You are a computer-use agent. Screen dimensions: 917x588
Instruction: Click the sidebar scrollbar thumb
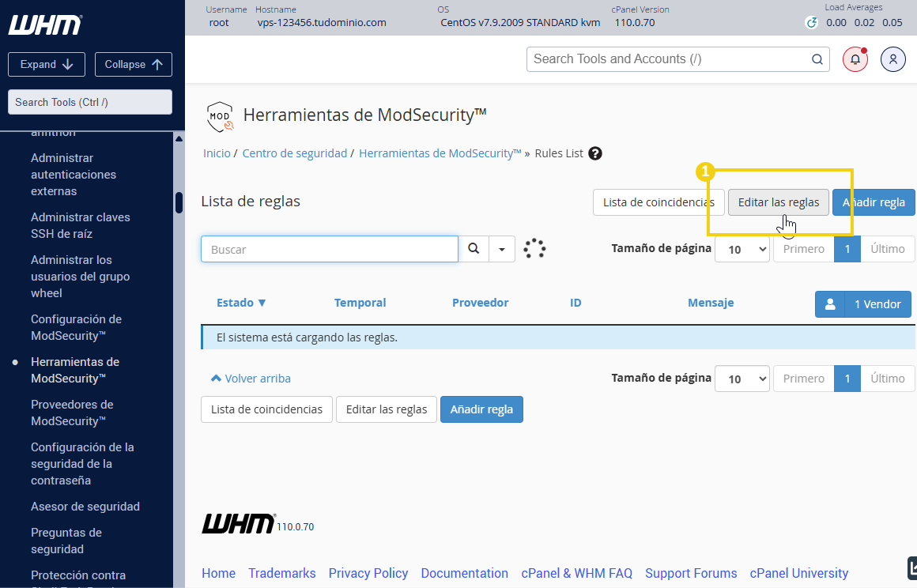click(x=179, y=203)
